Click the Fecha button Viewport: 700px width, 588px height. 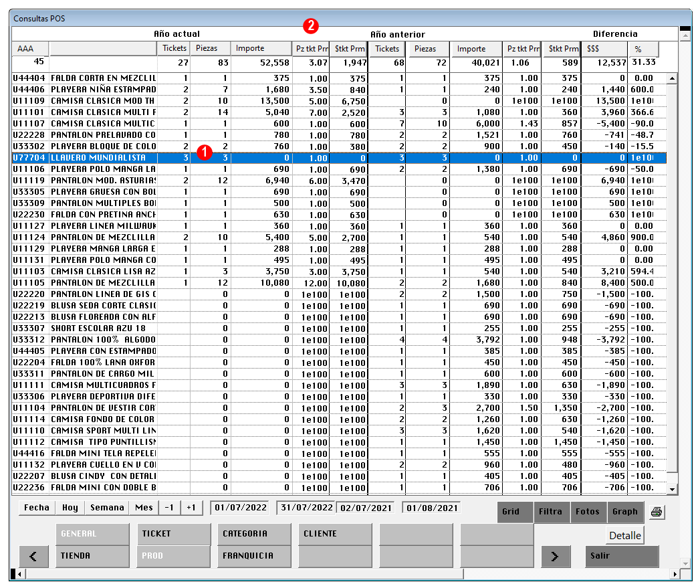[x=37, y=508]
